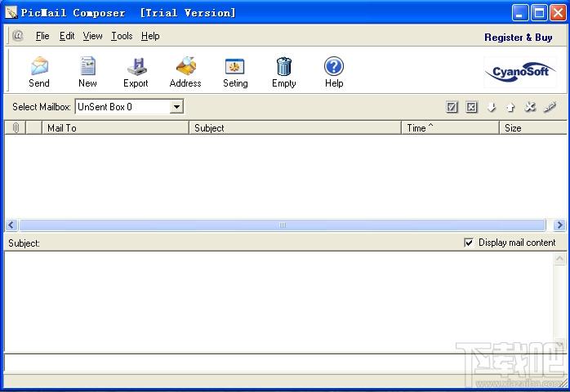Click the left scroll arrow of the mail list
The image size is (570, 392).
pos(11,225)
